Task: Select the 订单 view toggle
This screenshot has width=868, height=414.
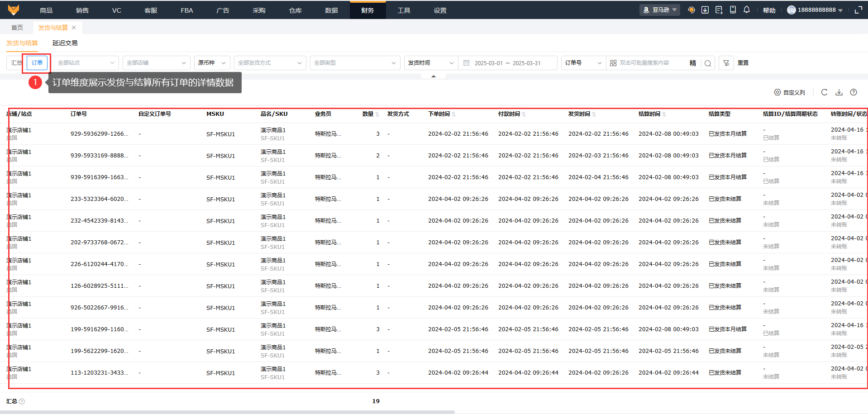Action: 37,63
